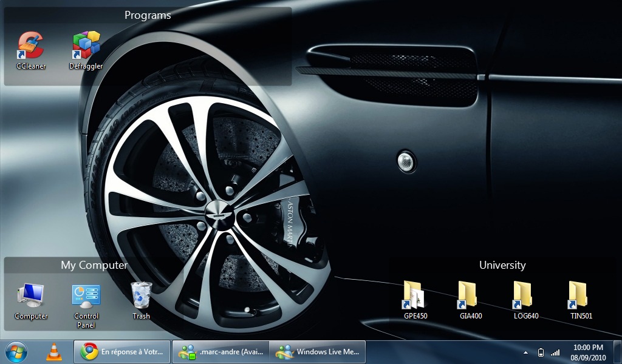Viewport: 622px width, 364px height.
Task: Click the "Programs" fence title
Action: tap(148, 15)
